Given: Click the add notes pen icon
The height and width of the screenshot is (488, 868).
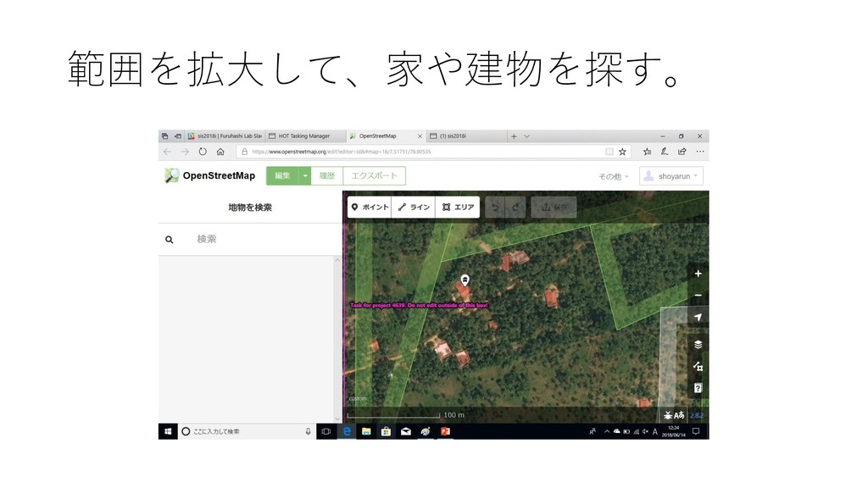Looking at the screenshot, I should tap(665, 152).
